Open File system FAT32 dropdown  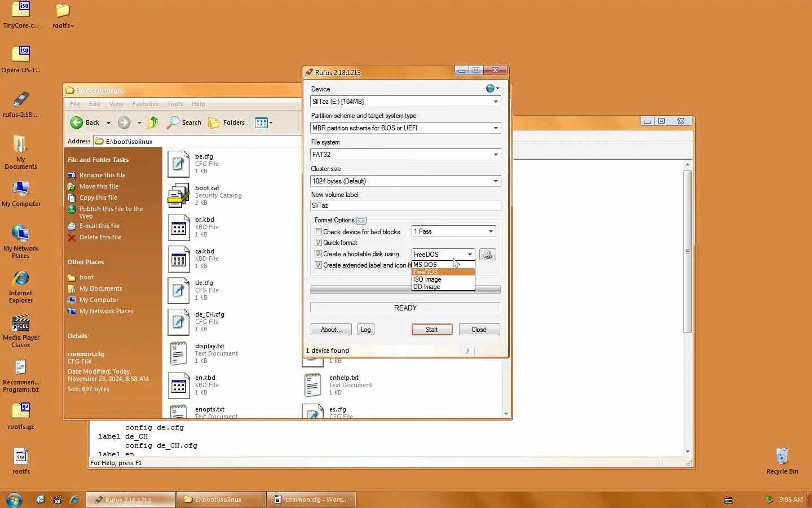click(x=405, y=155)
